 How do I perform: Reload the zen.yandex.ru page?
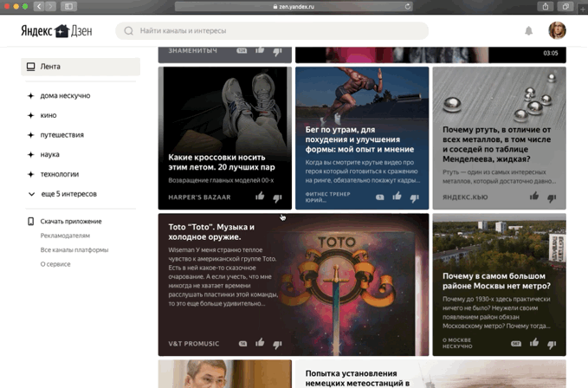point(408,6)
